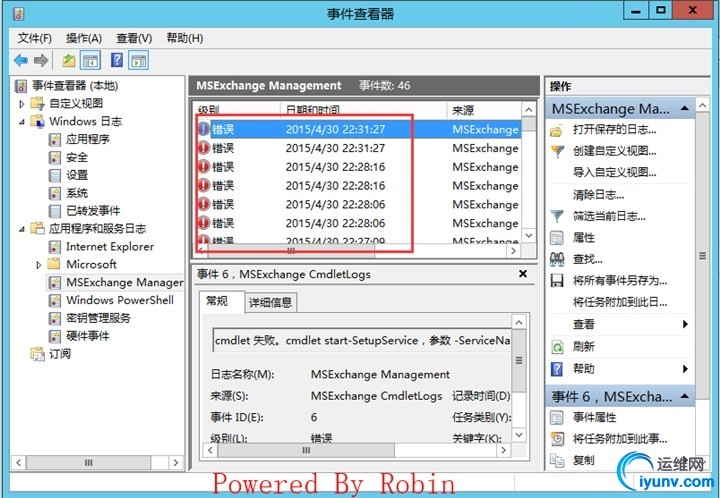Image resolution: width=720 pixels, height=498 pixels.
Task: Select 密钥管理服务 log in the tree
Action: coord(98,318)
